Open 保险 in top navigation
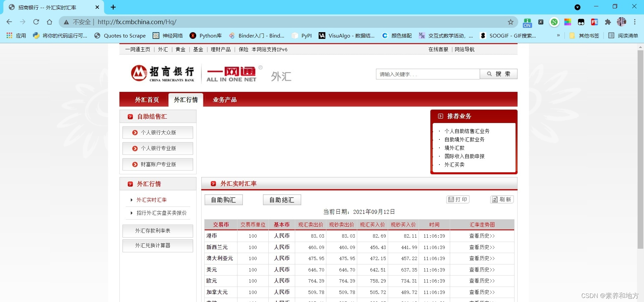The height and width of the screenshot is (302, 644). pyautogui.click(x=244, y=49)
